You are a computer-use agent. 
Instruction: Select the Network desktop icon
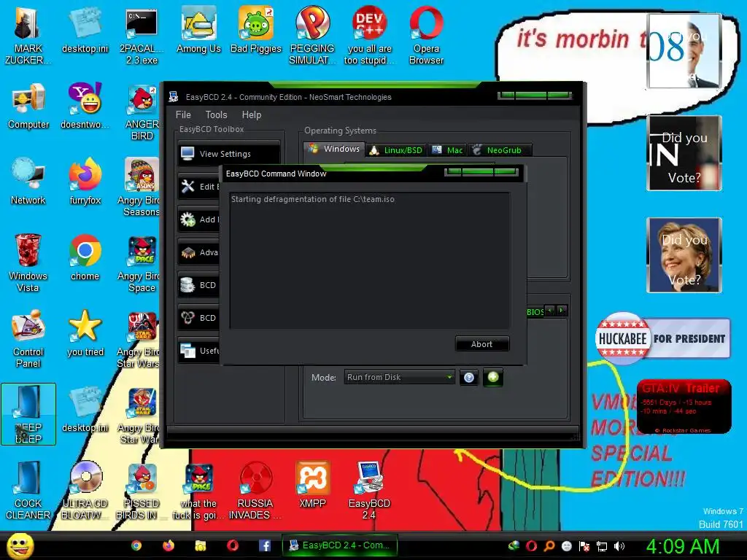pos(28,182)
